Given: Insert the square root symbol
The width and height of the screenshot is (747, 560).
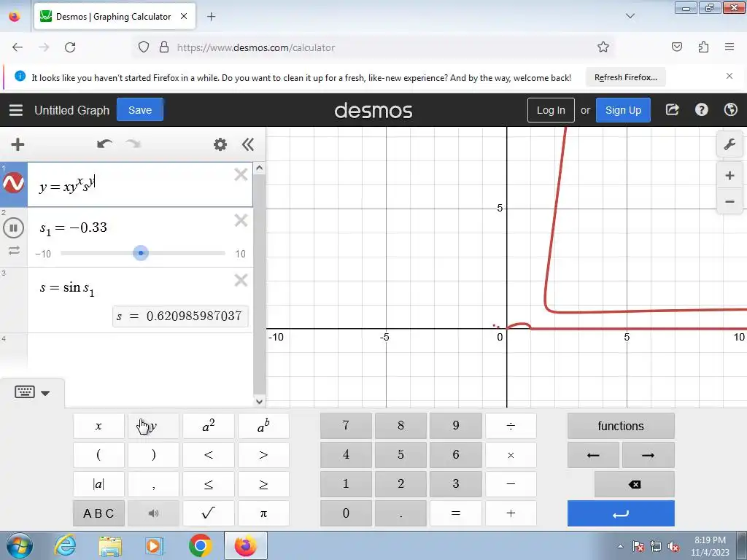Looking at the screenshot, I should tap(209, 513).
